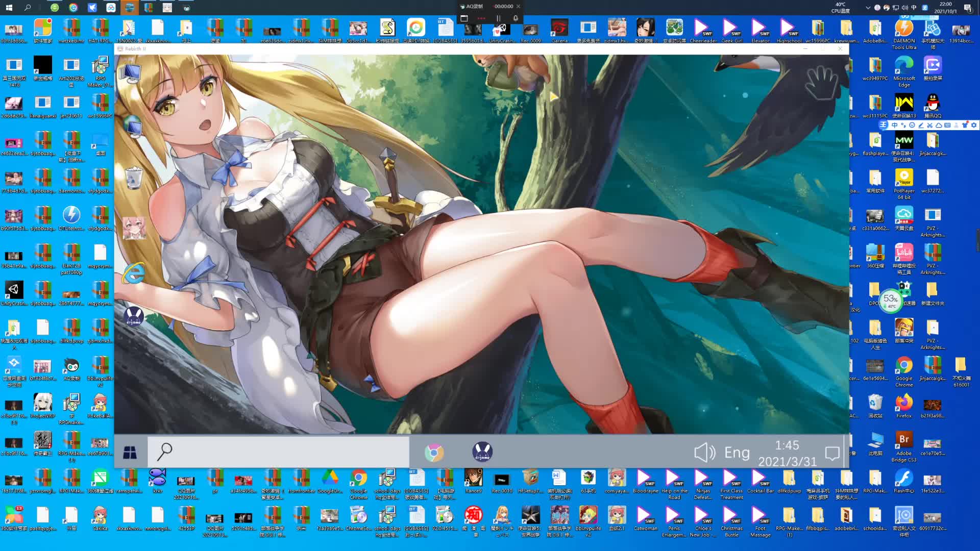The height and width of the screenshot is (551, 980).
Task: Close the AQ recorder toolbar
Action: (518, 6)
